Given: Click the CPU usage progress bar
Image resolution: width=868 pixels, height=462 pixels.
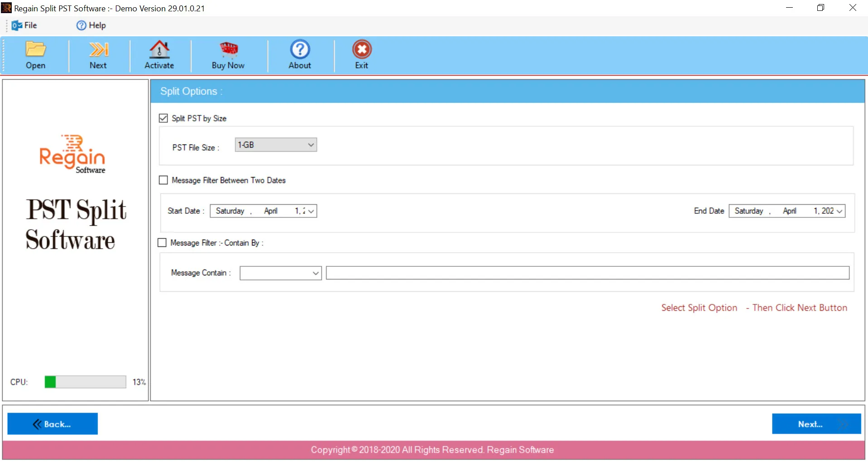Looking at the screenshot, I should coord(85,382).
